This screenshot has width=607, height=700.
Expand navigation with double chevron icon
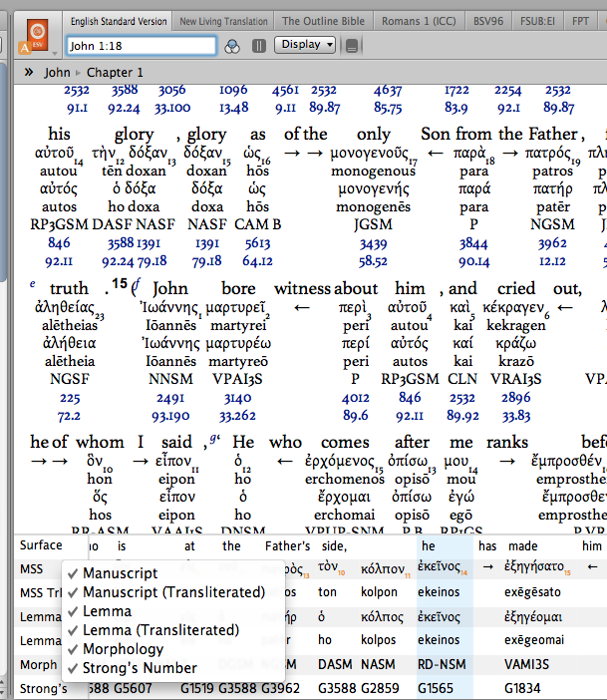pyautogui.click(x=29, y=72)
